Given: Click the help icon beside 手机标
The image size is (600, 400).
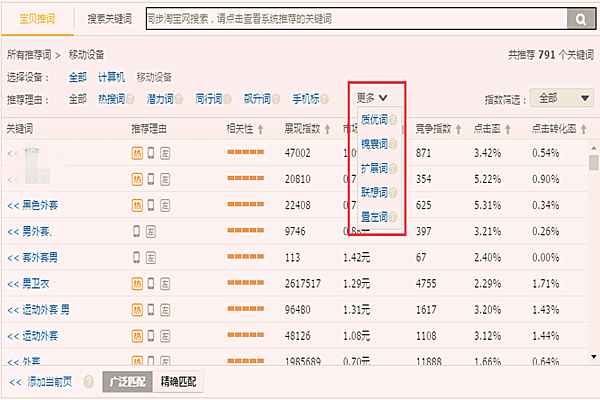Looking at the screenshot, I should click(325, 100).
